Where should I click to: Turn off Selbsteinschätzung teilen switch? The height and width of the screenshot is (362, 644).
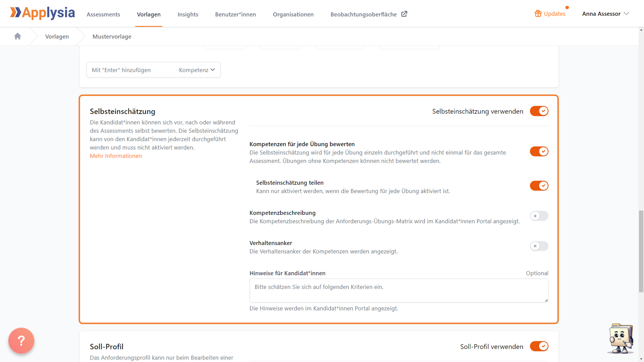point(539,186)
